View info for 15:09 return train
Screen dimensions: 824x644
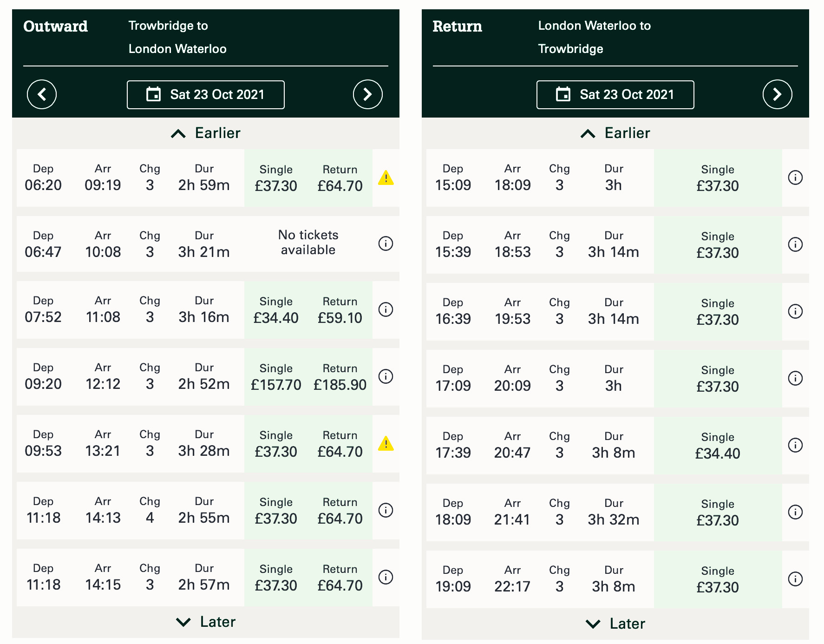click(795, 177)
